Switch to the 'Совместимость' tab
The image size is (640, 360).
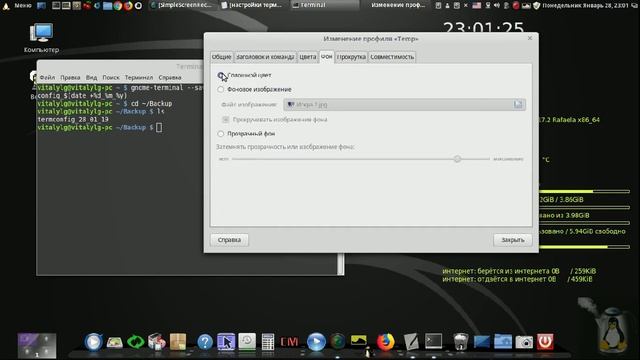(x=392, y=57)
